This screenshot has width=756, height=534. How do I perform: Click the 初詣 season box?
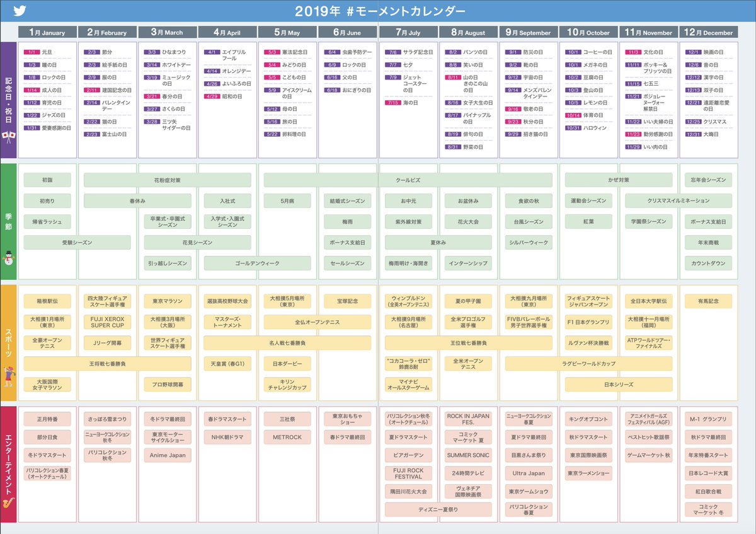pyautogui.click(x=47, y=180)
